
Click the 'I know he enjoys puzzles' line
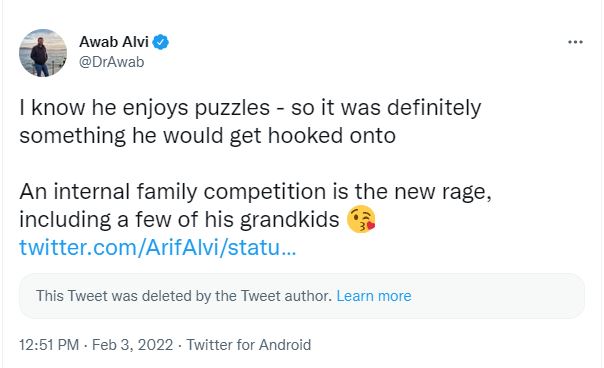click(x=250, y=108)
